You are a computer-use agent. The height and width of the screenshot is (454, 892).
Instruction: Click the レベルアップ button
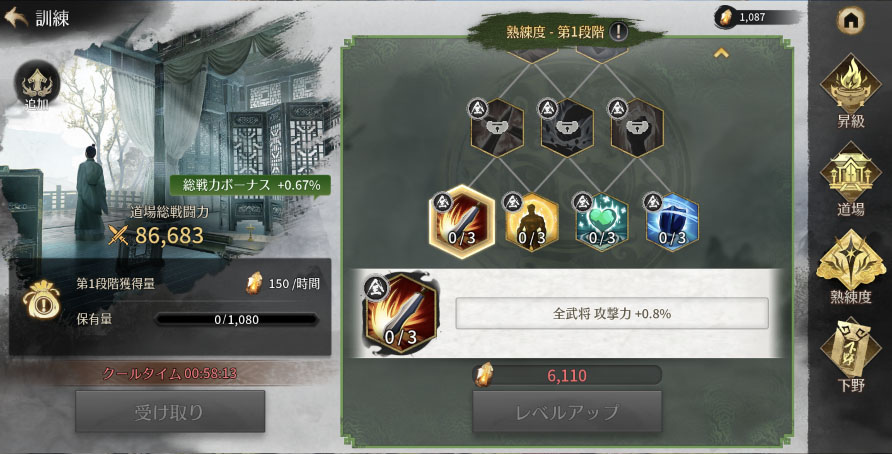coord(567,411)
